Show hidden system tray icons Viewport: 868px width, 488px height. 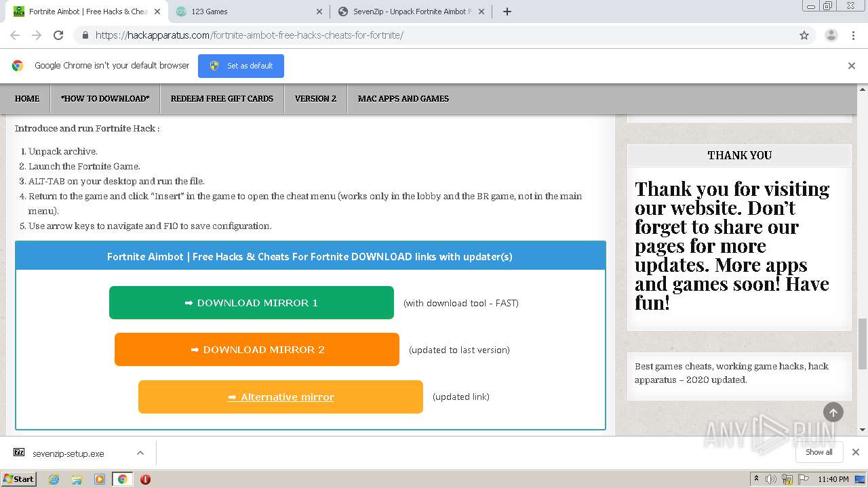click(x=756, y=479)
